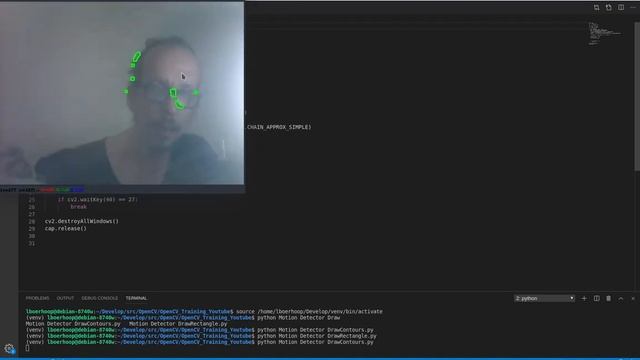Viewport: 640px width, 360px height.
Task: Click the 'python Motion Detector DrawRectangle.py' terminal command
Action: pos(317,336)
